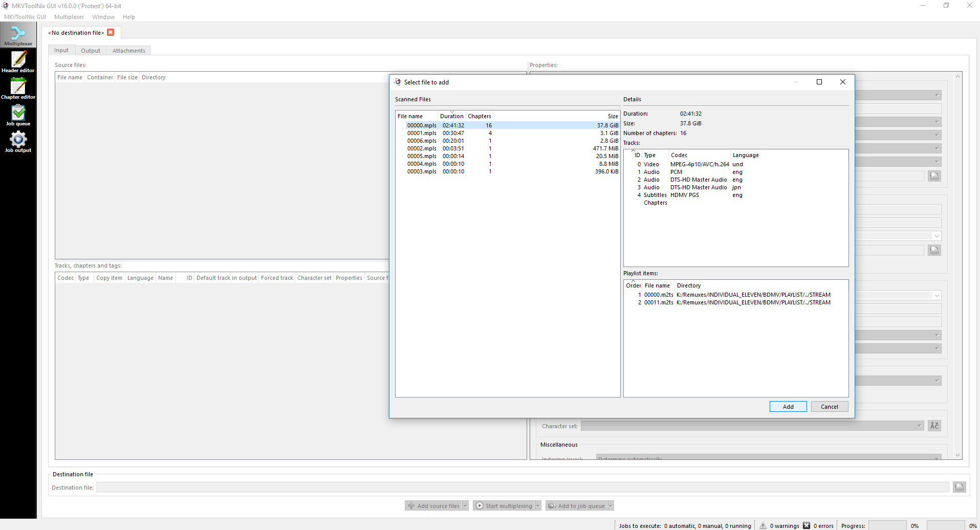Select the Chapters row in tracks list
Screen dimensions: 980x530
(736, 203)
